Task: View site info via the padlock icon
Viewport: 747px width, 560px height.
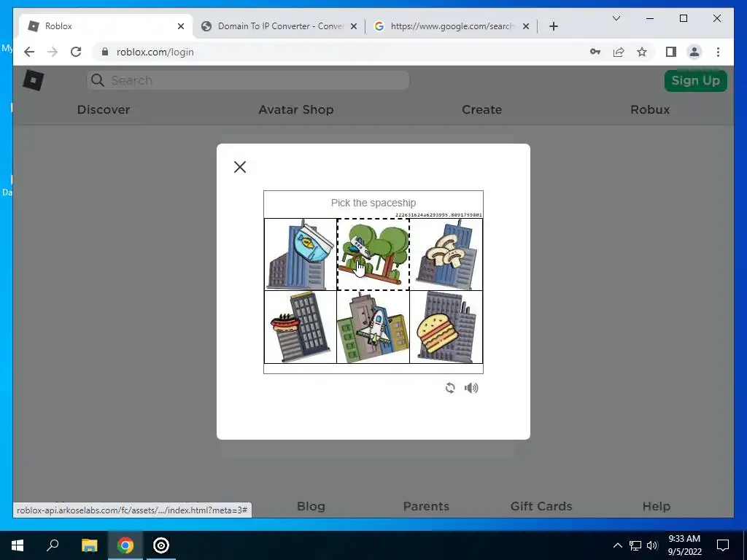Action: click(x=105, y=52)
